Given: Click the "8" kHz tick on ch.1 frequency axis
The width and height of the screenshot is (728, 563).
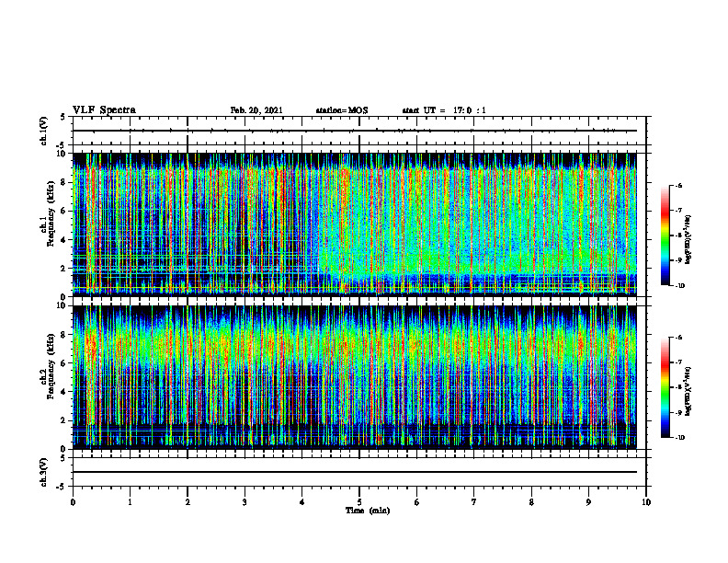Looking at the screenshot, I should [64, 182].
